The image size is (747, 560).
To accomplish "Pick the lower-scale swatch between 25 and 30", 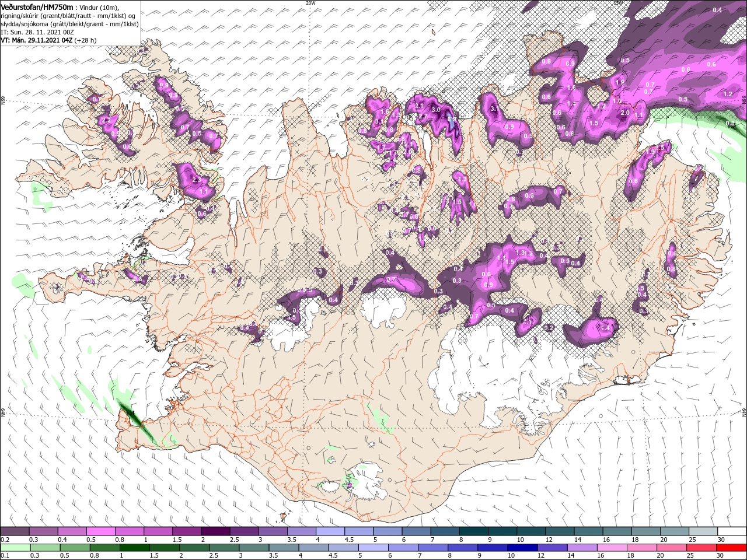I will point(701,548).
